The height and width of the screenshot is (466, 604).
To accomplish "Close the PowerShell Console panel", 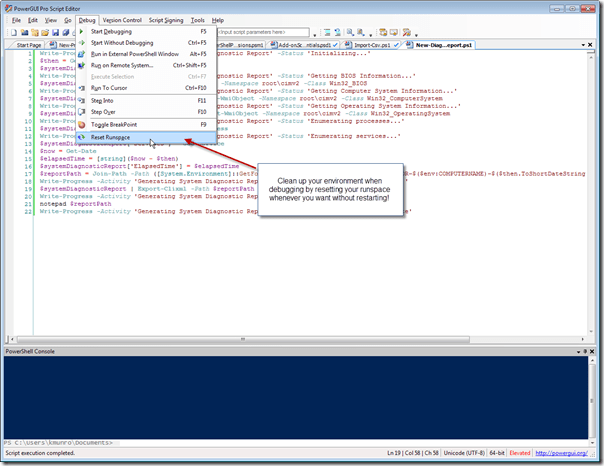I will coord(592,351).
